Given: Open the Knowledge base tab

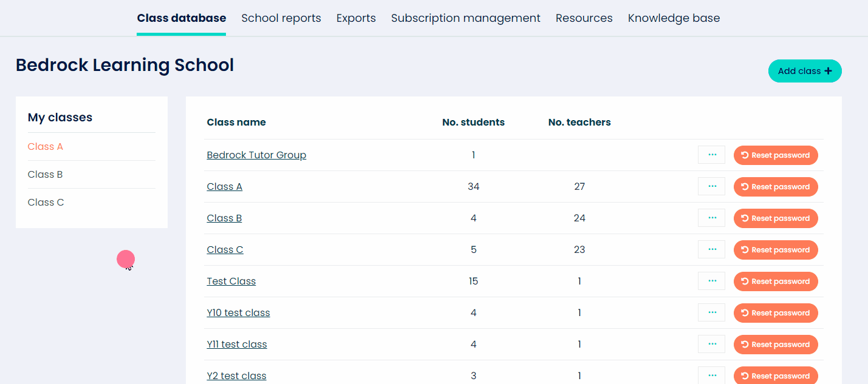Looking at the screenshot, I should coord(674,18).
